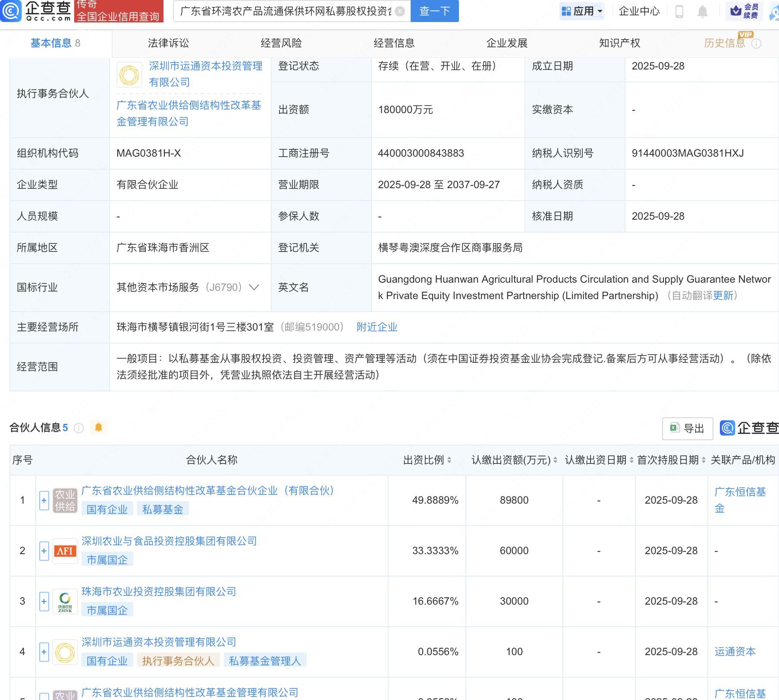Sort by 首次持股日期 column

(x=704, y=460)
